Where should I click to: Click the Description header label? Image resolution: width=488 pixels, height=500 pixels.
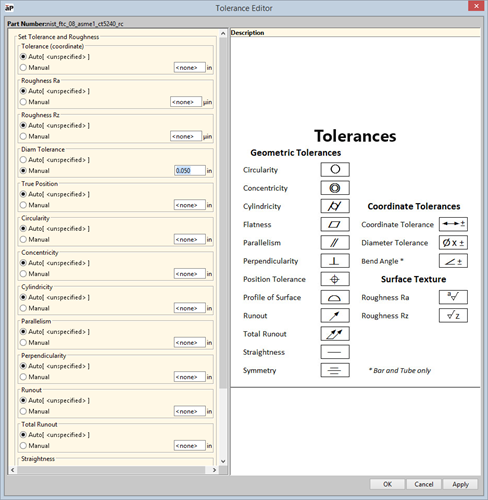pyautogui.click(x=247, y=33)
